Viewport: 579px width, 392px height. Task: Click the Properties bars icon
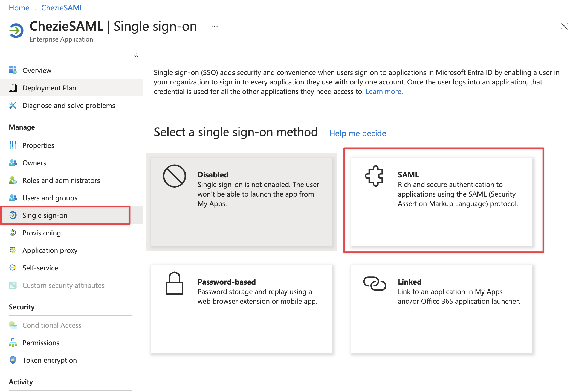pos(13,145)
